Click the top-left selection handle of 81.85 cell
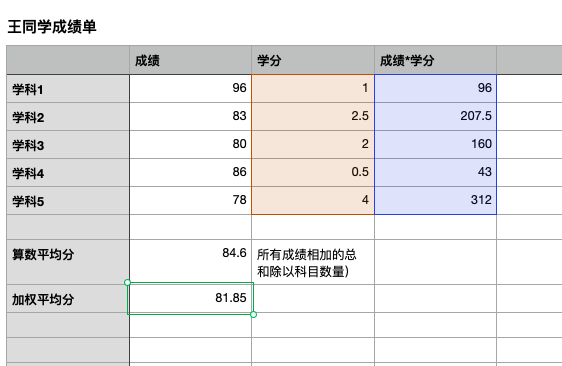 click(x=127, y=282)
